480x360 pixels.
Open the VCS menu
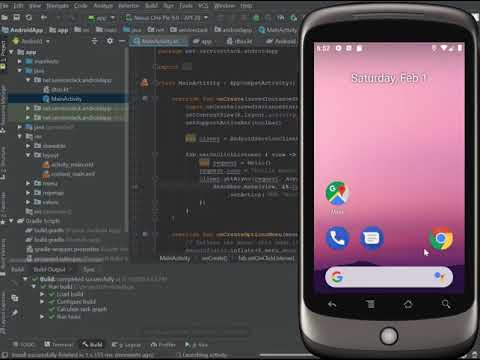click(203, 6)
